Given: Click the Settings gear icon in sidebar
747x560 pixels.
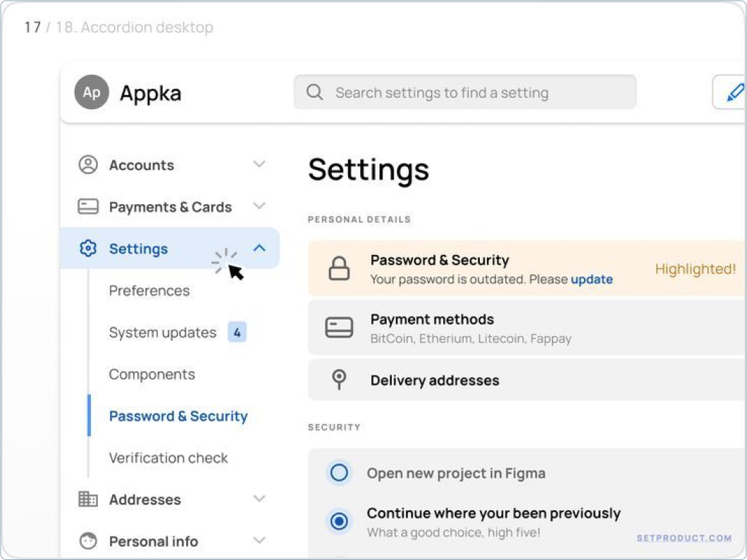Looking at the screenshot, I should tap(87, 248).
